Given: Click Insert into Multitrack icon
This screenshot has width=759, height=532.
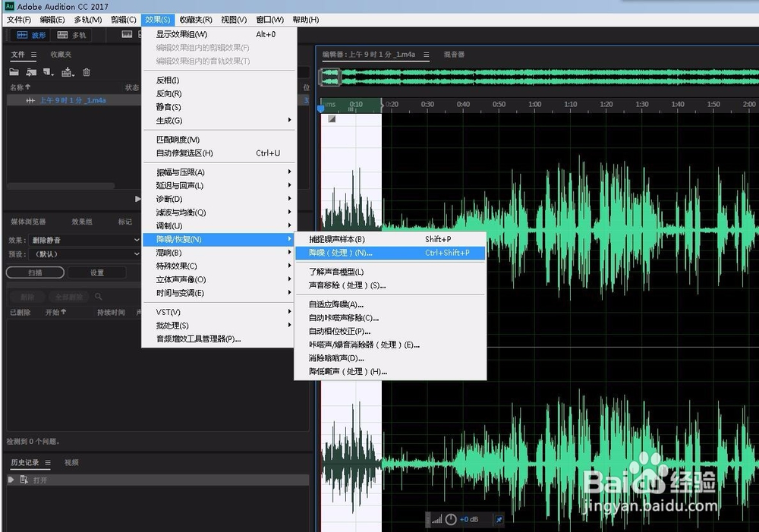Looking at the screenshot, I should (x=68, y=72).
